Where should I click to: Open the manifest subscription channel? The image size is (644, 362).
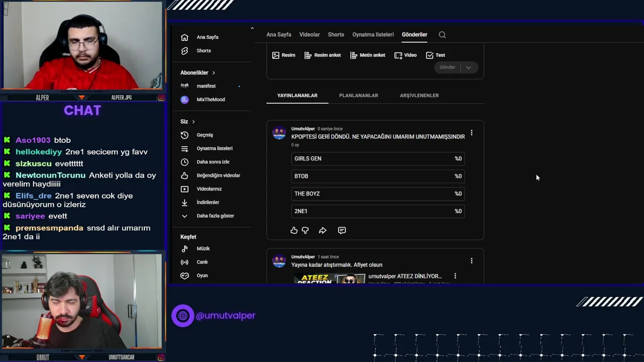click(x=206, y=86)
